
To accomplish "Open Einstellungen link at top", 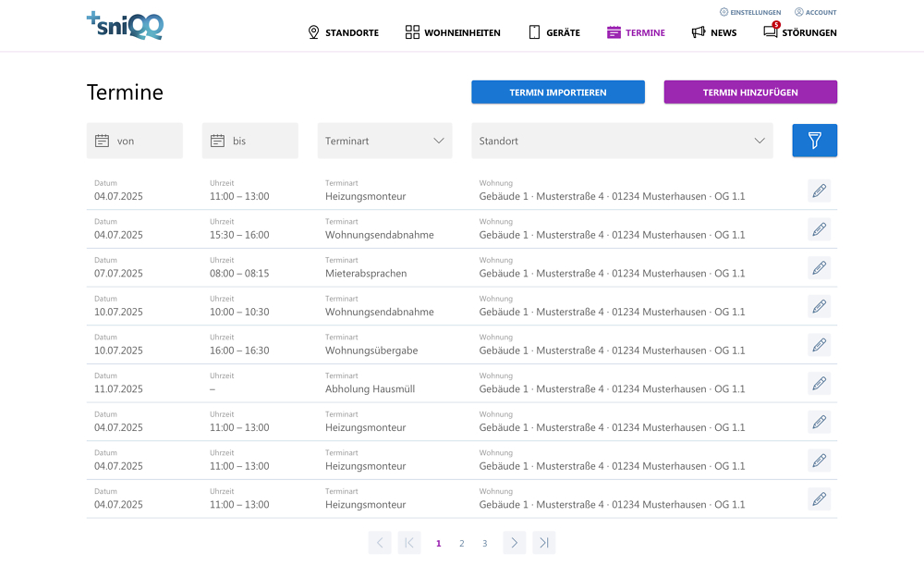I will pos(749,12).
